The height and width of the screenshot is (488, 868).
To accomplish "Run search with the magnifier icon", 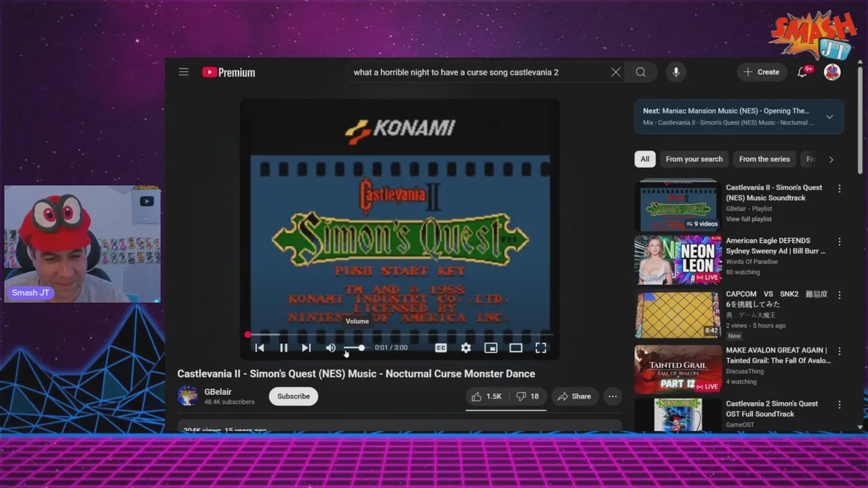I will [641, 72].
